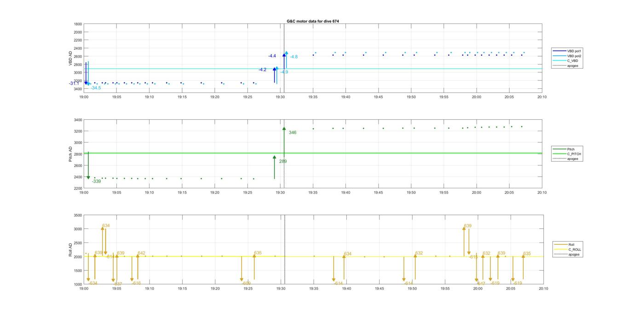The width and height of the screenshot is (644, 319).
Task: Click the '-637' roll data label
Action: pos(118,284)
